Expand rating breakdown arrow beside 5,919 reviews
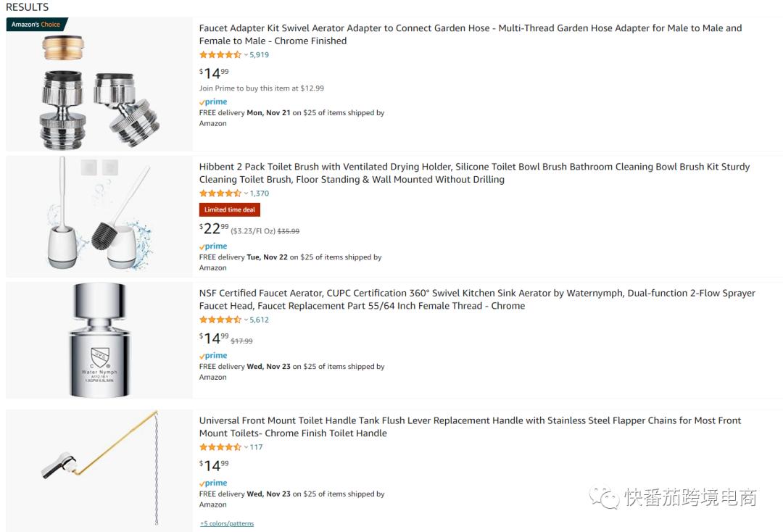Screen dimensions: 783x532 246,55
